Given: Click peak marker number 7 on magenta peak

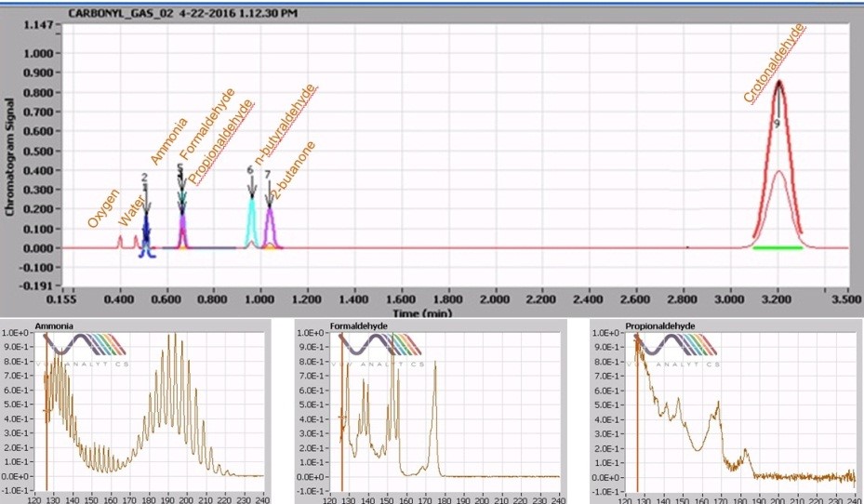Looking at the screenshot, I should coord(268,175).
